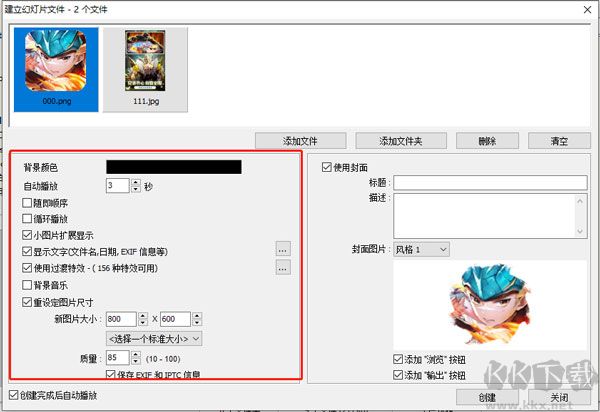Viewport: 600px width, 412px height.
Task: Enable the 循环播放 checkbox
Action: (27, 219)
